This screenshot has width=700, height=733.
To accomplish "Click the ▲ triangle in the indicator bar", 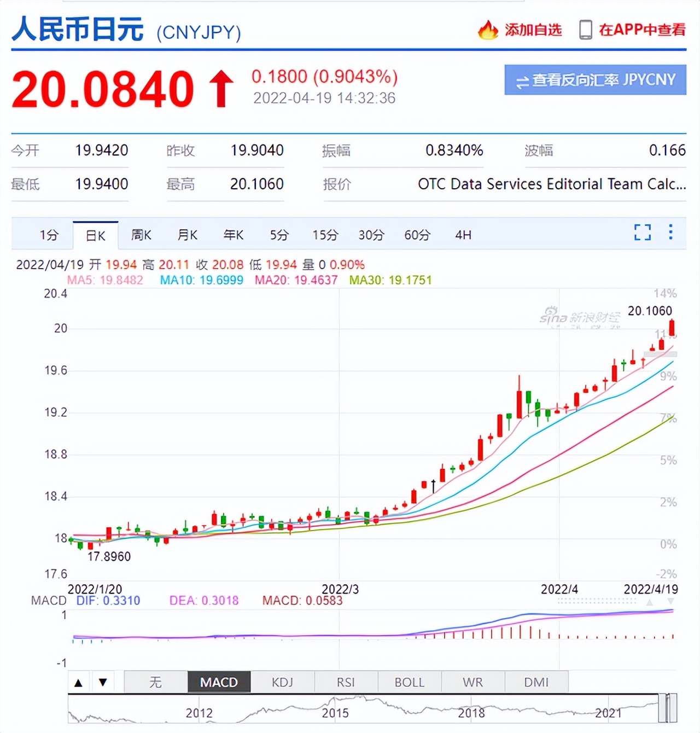I will (78, 682).
